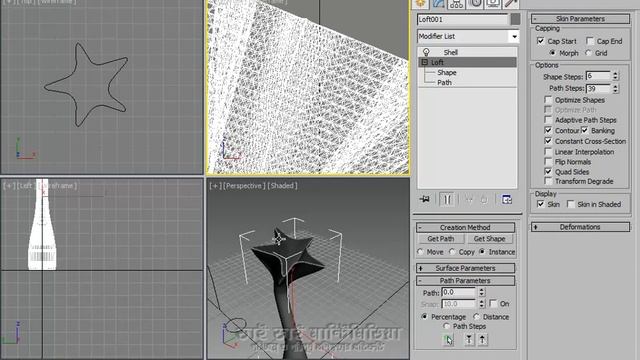Toggle the Contour checkbox
The width and height of the screenshot is (640, 360).
pos(548,130)
